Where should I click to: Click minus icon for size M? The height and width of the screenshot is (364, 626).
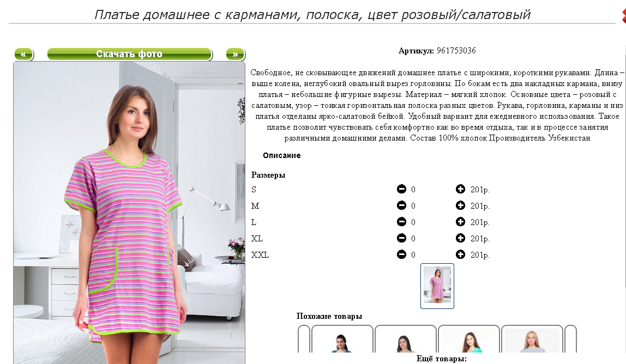coord(401,205)
